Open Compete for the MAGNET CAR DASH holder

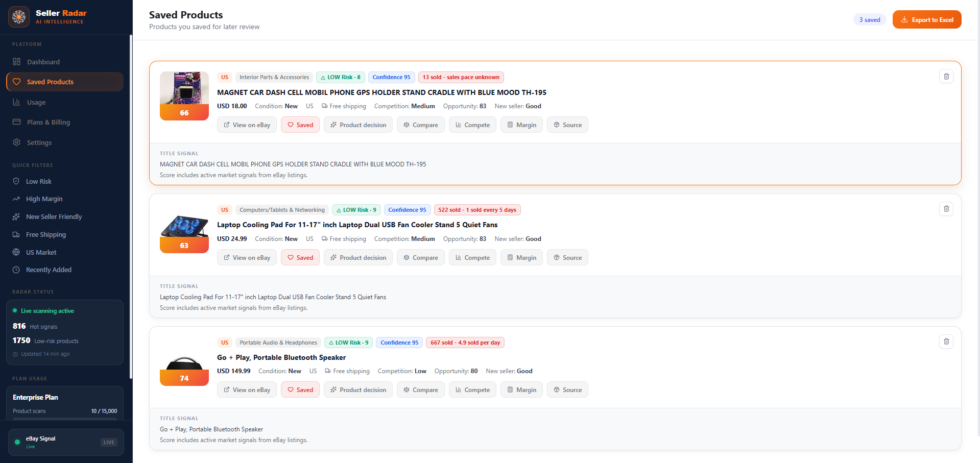pyautogui.click(x=472, y=125)
